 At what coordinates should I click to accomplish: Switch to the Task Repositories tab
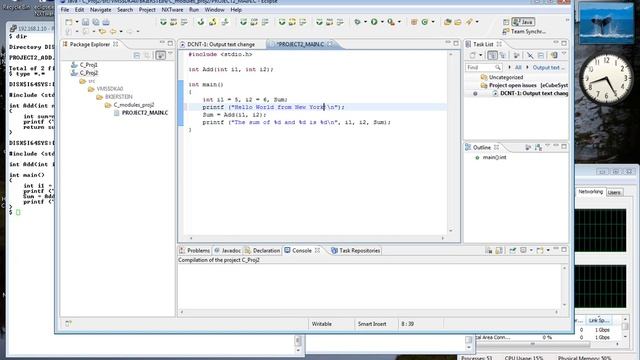tap(356, 251)
